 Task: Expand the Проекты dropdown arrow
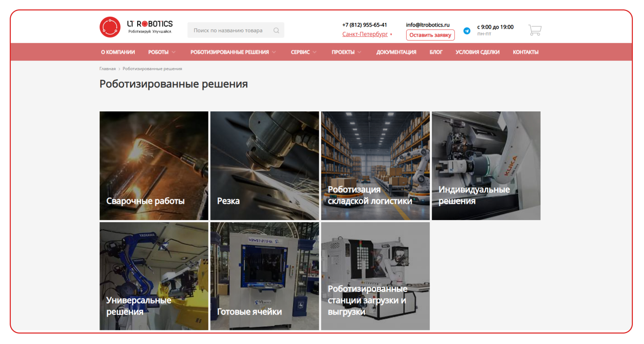(360, 52)
